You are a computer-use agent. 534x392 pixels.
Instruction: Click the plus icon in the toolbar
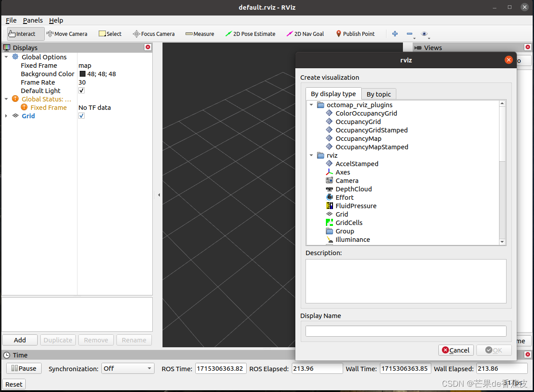395,34
